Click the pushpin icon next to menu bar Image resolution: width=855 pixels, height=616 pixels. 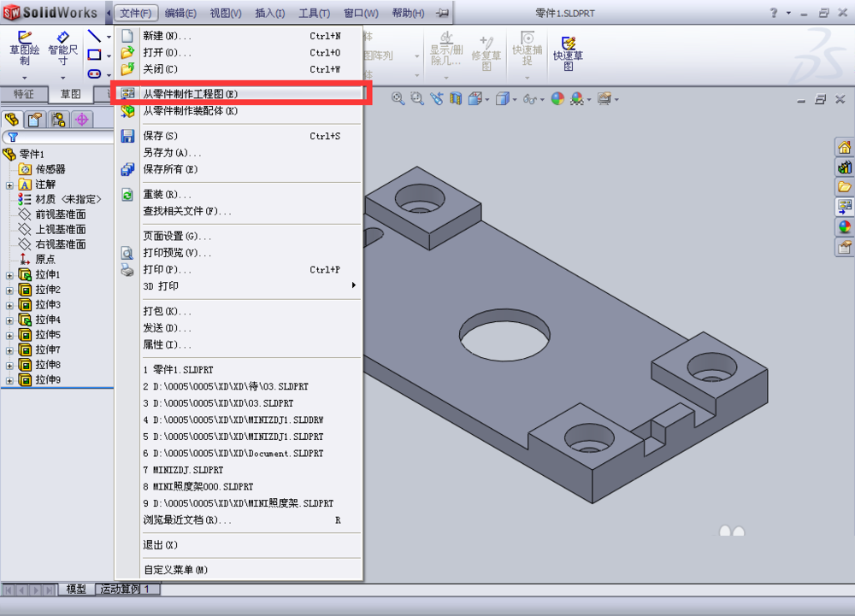443,13
